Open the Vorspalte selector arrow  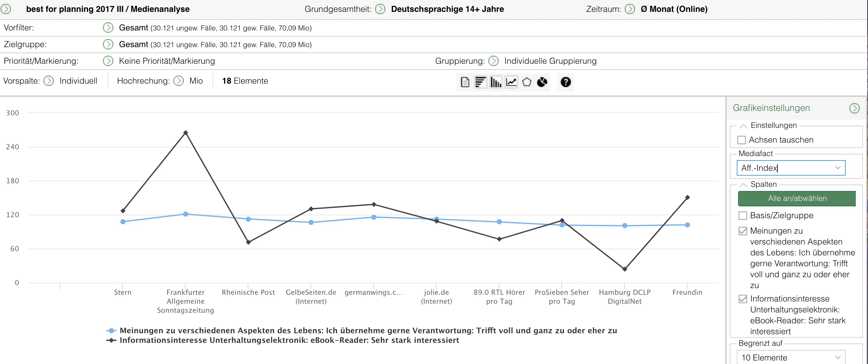[49, 81]
